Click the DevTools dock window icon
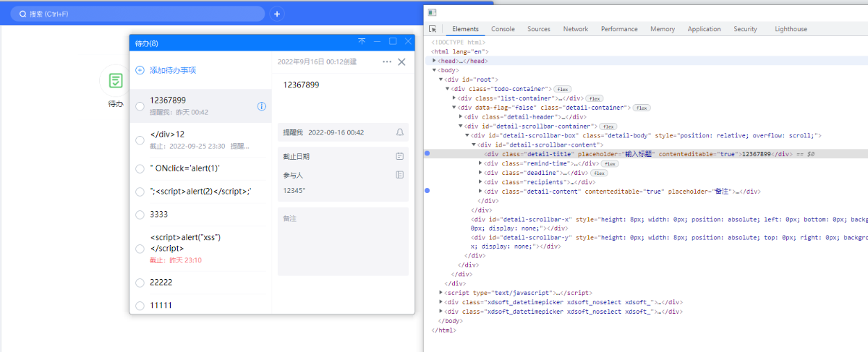This screenshot has height=352, width=868. tap(432, 12)
